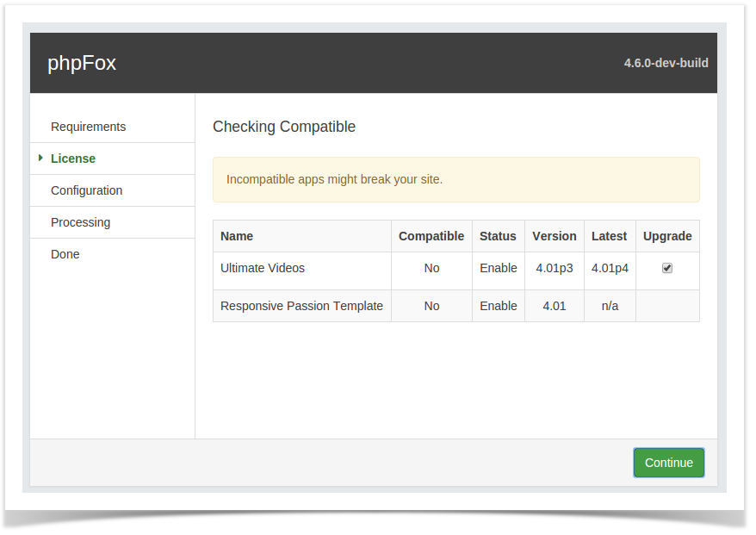Go to the Configuration step
The height and width of the screenshot is (535, 756).
click(x=86, y=190)
